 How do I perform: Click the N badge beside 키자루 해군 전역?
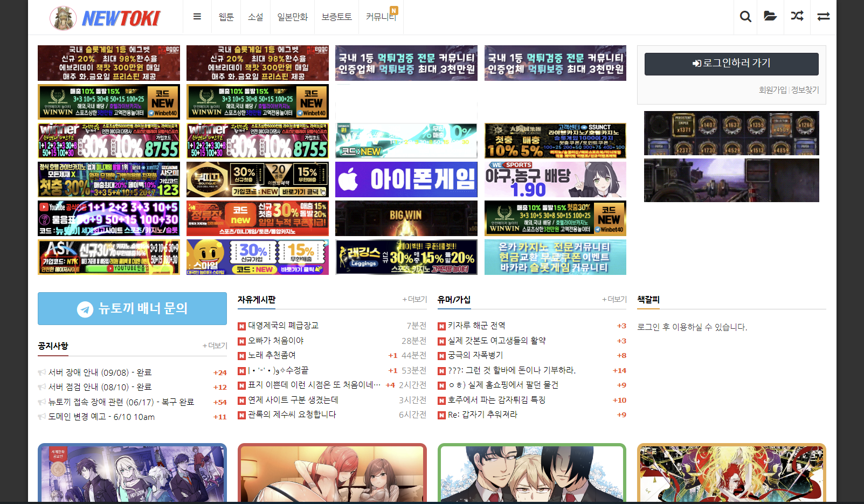(x=441, y=326)
